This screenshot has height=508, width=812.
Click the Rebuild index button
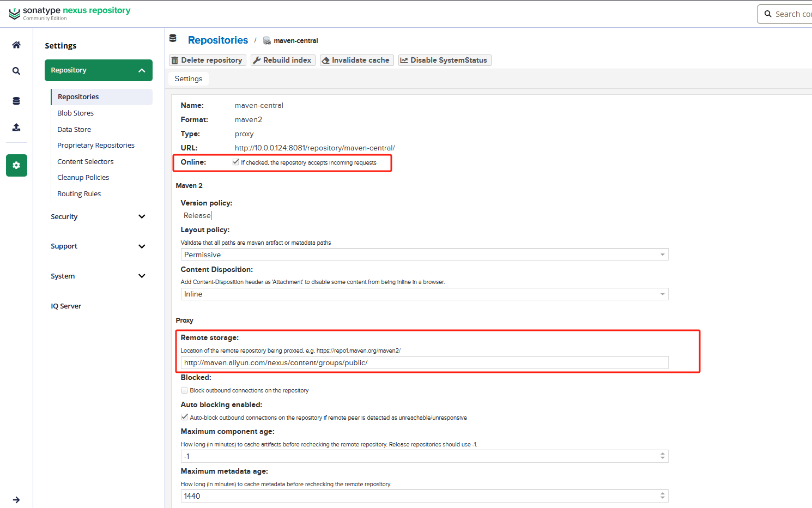(x=283, y=60)
